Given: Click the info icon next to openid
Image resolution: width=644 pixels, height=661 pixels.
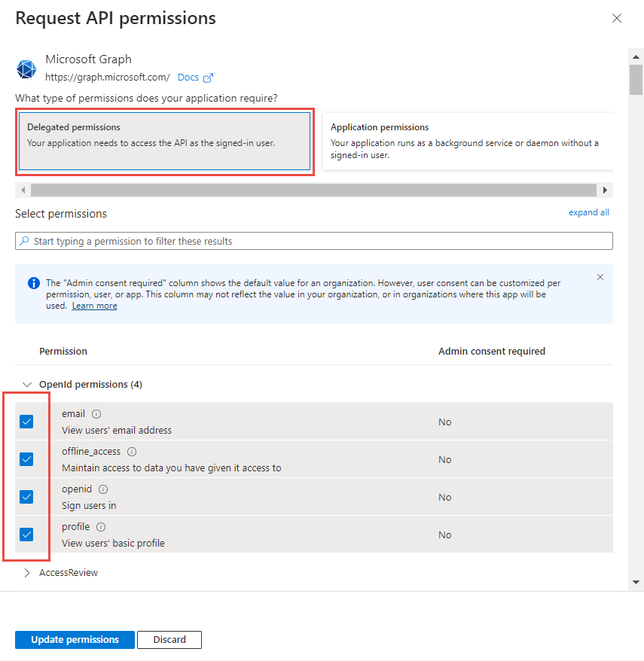Looking at the screenshot, I should 103,489.
